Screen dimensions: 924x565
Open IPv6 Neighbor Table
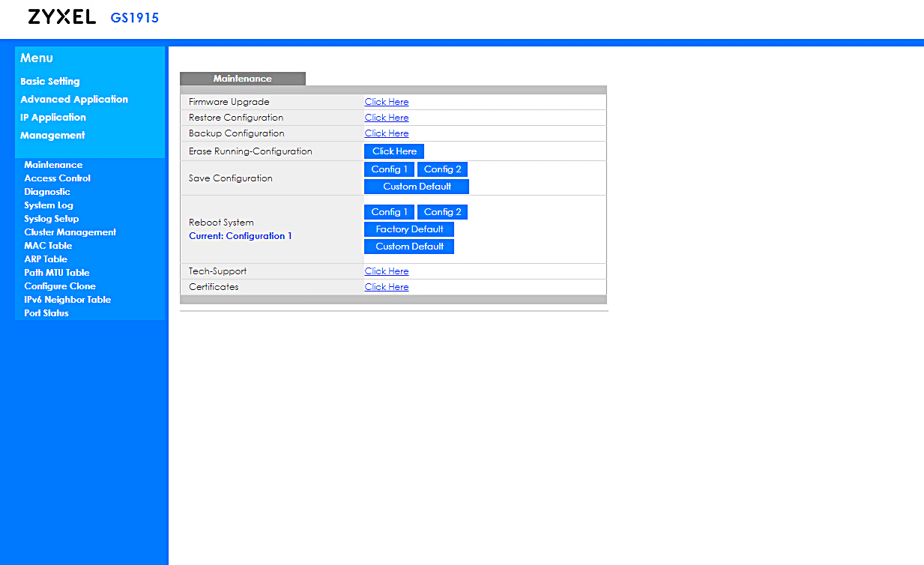coord(67,300)
